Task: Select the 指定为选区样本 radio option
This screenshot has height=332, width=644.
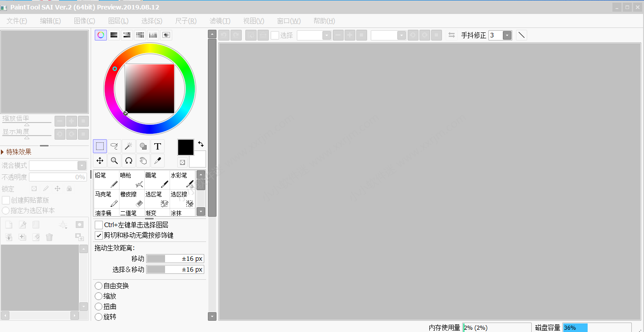Action: coord(6,210)
